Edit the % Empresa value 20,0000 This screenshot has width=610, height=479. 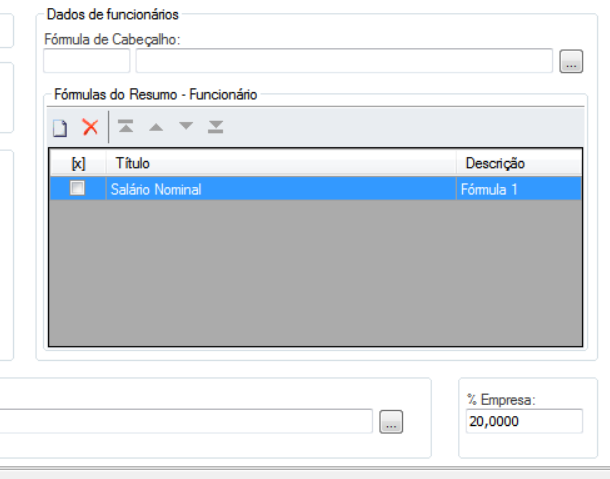[524, 421]
